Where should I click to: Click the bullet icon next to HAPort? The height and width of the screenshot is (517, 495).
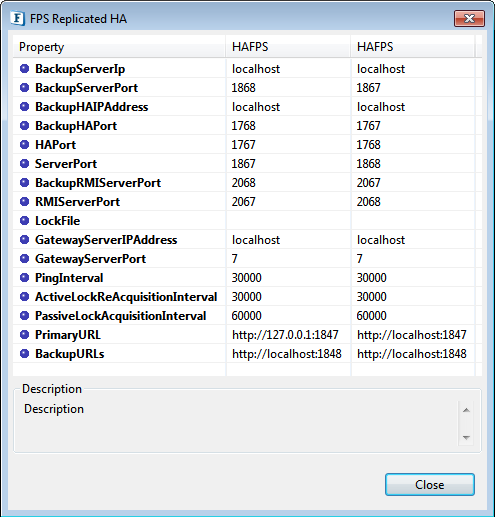24,145
